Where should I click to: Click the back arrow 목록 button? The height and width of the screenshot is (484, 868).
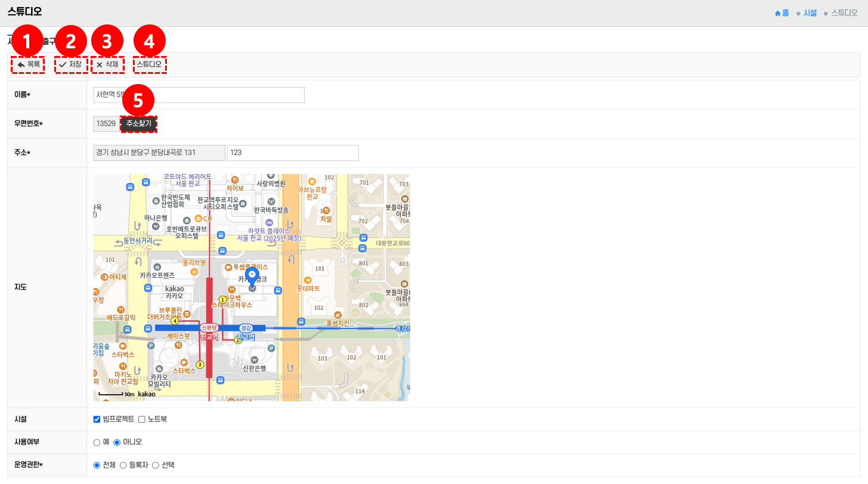tap(28, 64)
